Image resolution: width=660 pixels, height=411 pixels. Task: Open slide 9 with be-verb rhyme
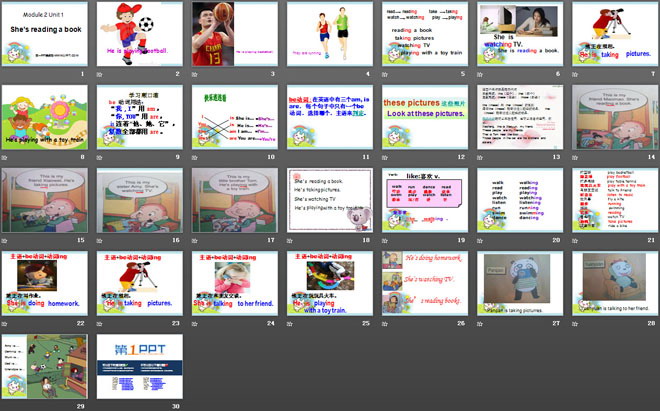tap(140, 117)
